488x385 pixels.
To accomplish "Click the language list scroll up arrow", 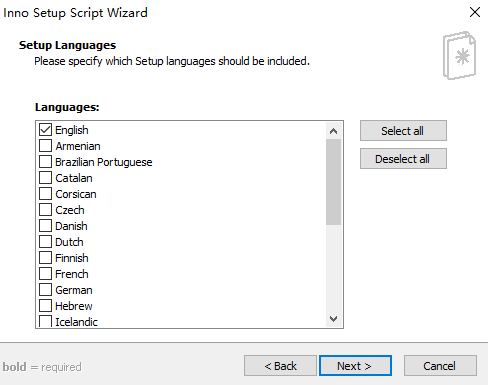I will [333, 131].
